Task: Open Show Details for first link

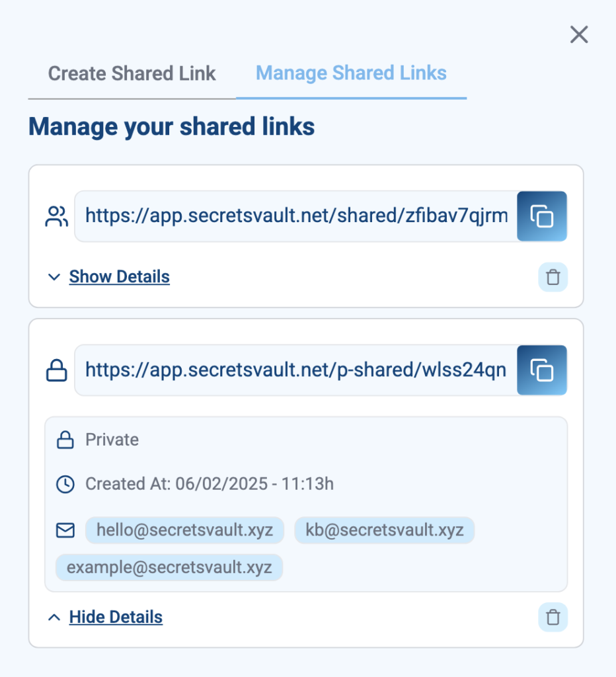Action: coord(120,277)
